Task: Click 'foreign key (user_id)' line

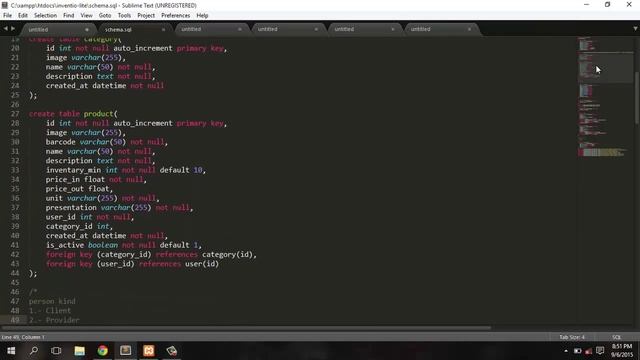Action: tap(132, 264)
